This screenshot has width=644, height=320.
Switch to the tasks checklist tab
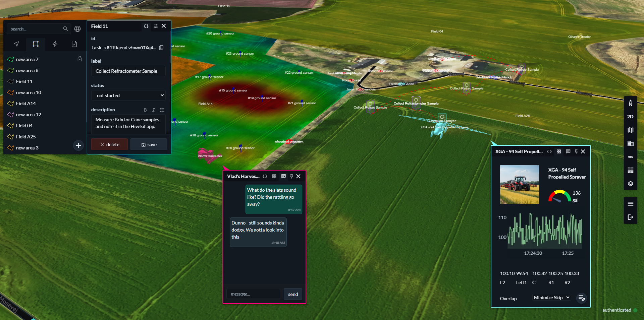[x=74, y=44]
